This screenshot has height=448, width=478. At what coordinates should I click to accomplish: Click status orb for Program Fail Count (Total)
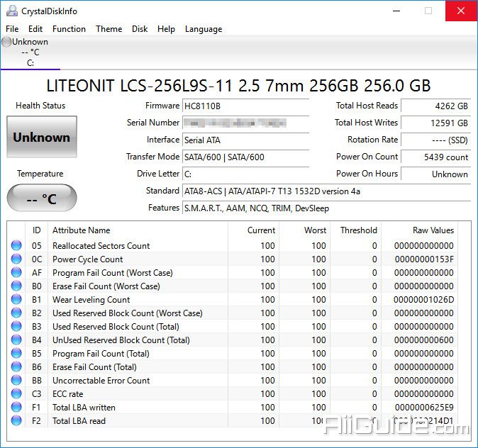[x=16, y=353]
